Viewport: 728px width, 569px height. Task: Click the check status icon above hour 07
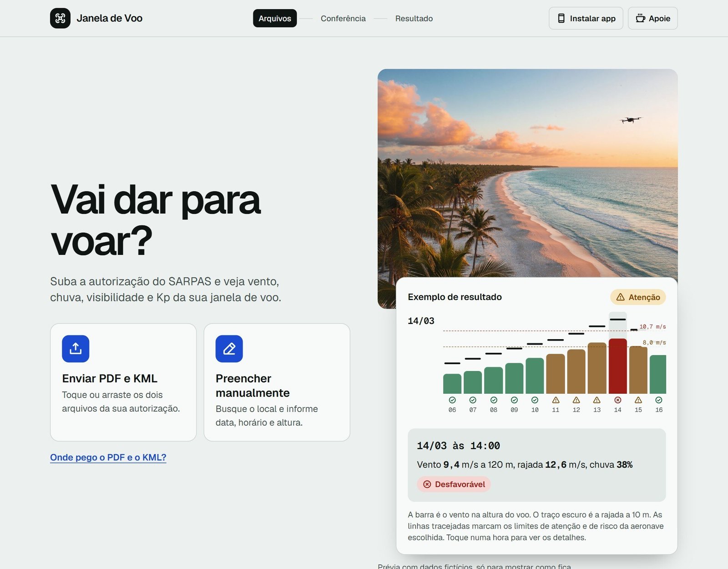pos(473,400)
